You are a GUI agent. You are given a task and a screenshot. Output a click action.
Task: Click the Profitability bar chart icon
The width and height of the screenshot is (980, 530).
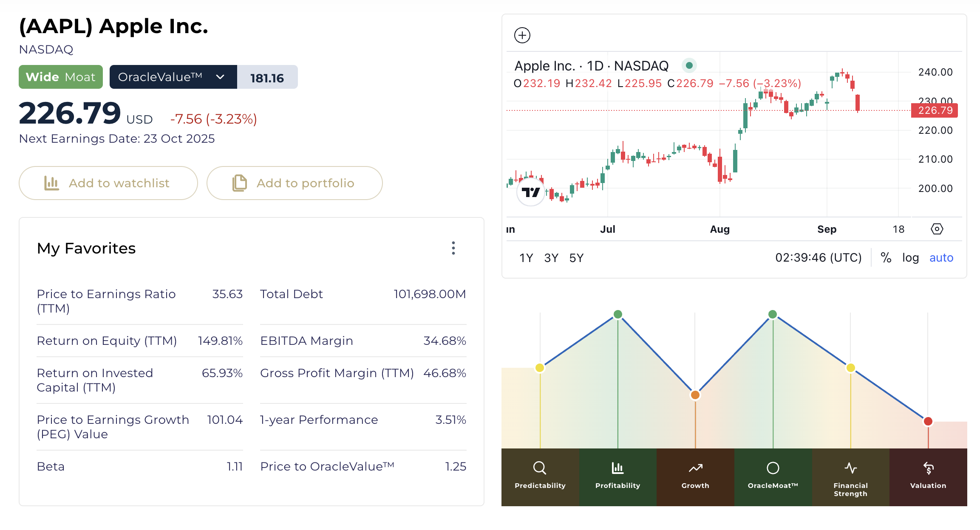pos(617,468)
